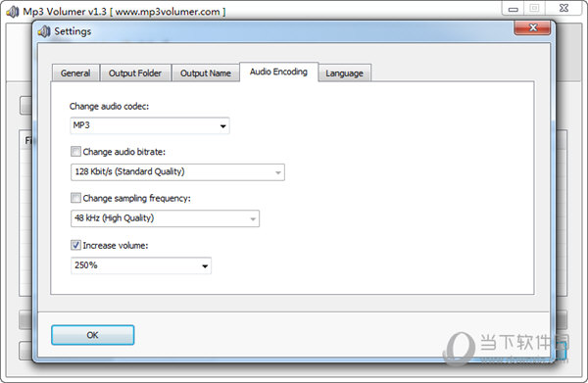Click the Change audio codec label
Viewport: 588px width, 383px height.
(x=109, y=107)
